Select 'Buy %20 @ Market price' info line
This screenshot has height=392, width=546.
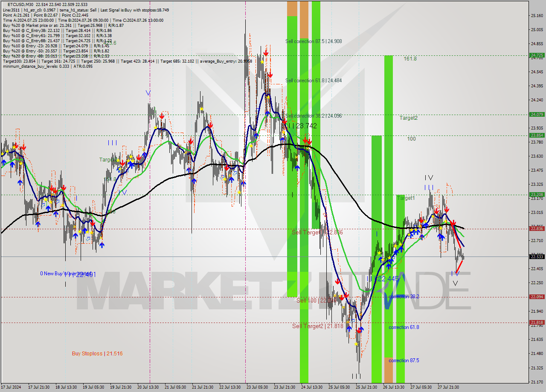coord(63,26)
